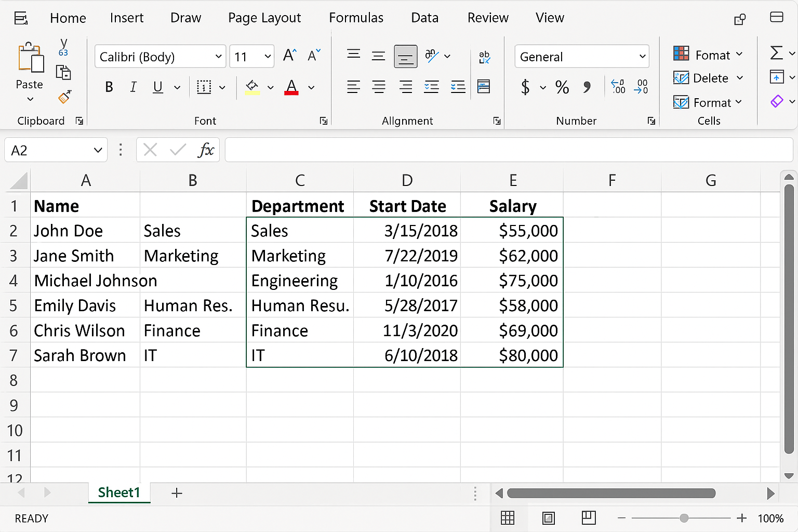798x532 pixels.
Task: Click the AutoSum sigma icon
Action: click(x=776, y=53)
